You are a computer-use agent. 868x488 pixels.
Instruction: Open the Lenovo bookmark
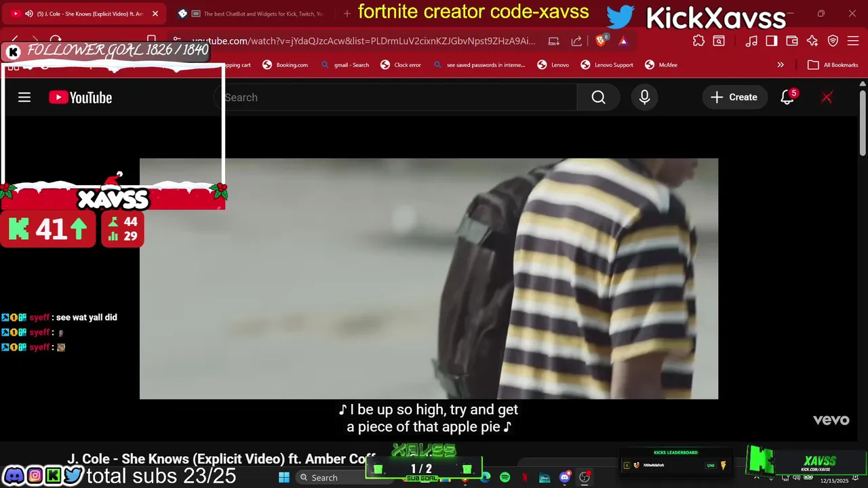[x=553, y=65]
